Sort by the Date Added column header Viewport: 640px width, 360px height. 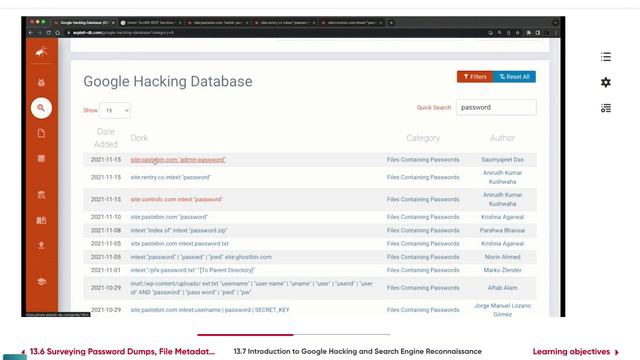(x=106, y=138)
